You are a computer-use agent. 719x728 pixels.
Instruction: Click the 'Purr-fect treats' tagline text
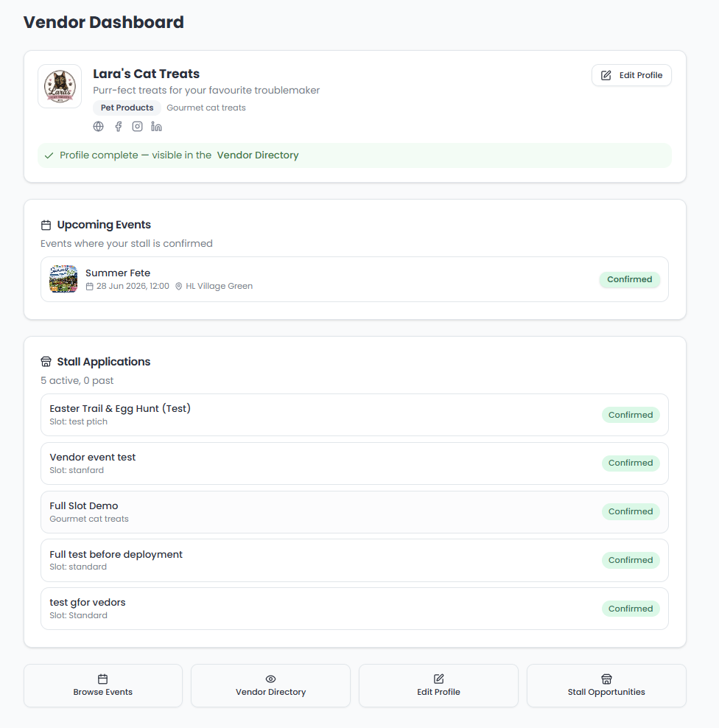pos(206,90)
